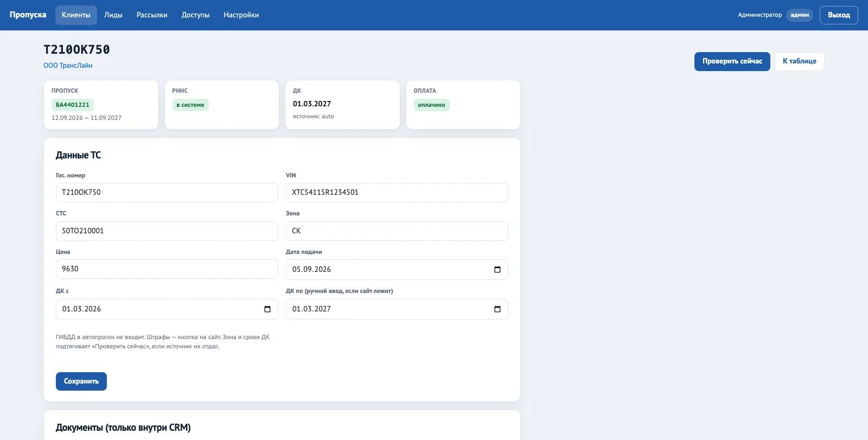Screen dimensions: 868x440
Task: Edit the Зона field containing СК
Action: [x=397, y=231]
